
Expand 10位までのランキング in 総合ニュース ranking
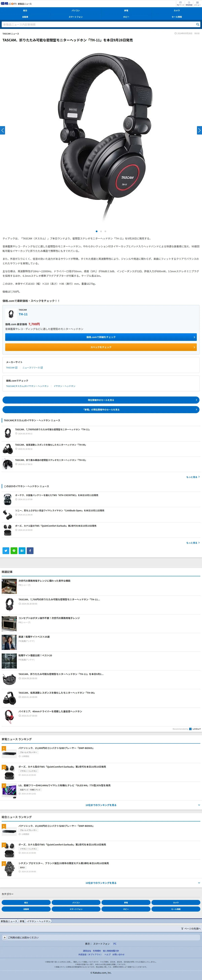(101, 883)
